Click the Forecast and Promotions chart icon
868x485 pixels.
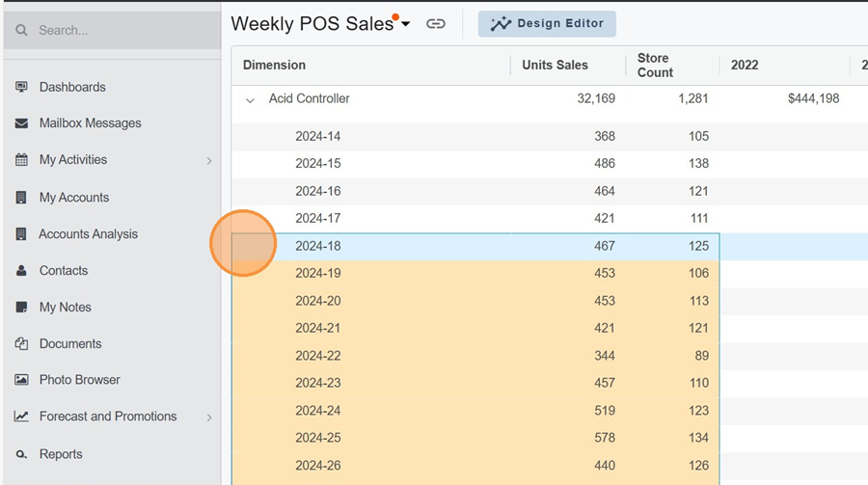(21, 417)
